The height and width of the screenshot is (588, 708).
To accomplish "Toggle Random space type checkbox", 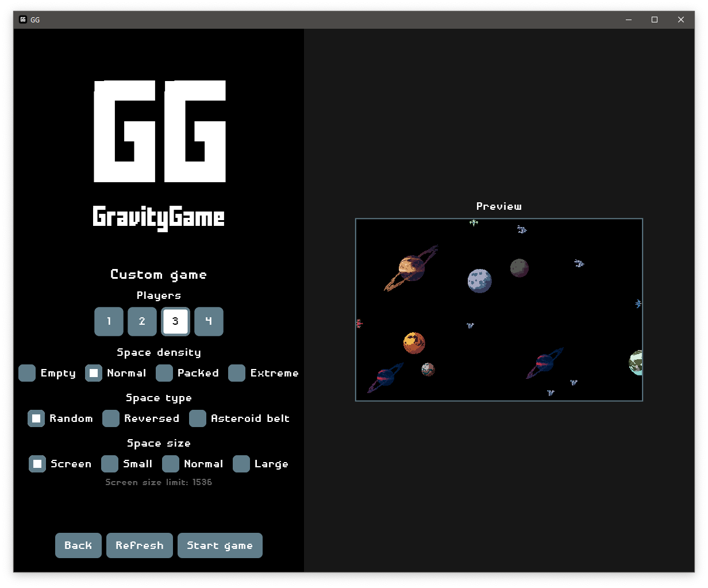I will (36, 418).
